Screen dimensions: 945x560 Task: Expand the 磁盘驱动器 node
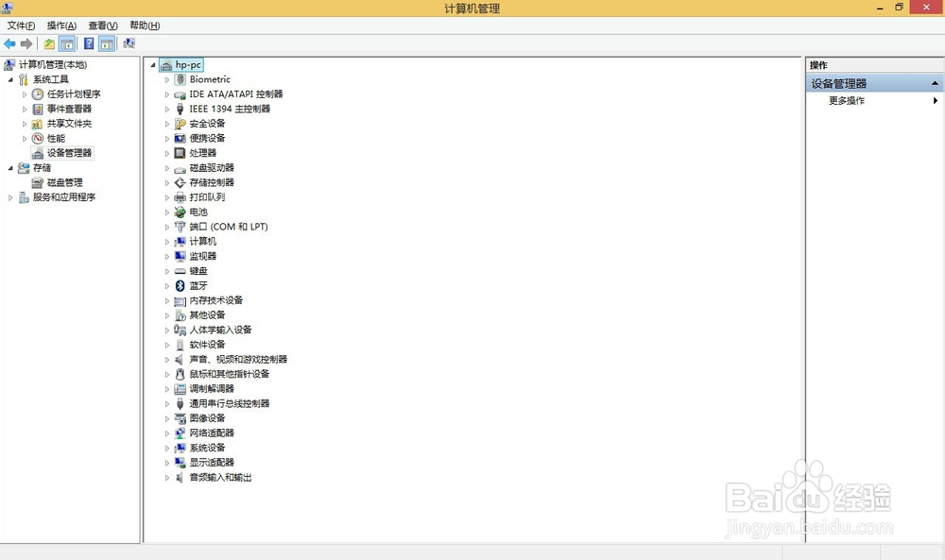(167, 168)
